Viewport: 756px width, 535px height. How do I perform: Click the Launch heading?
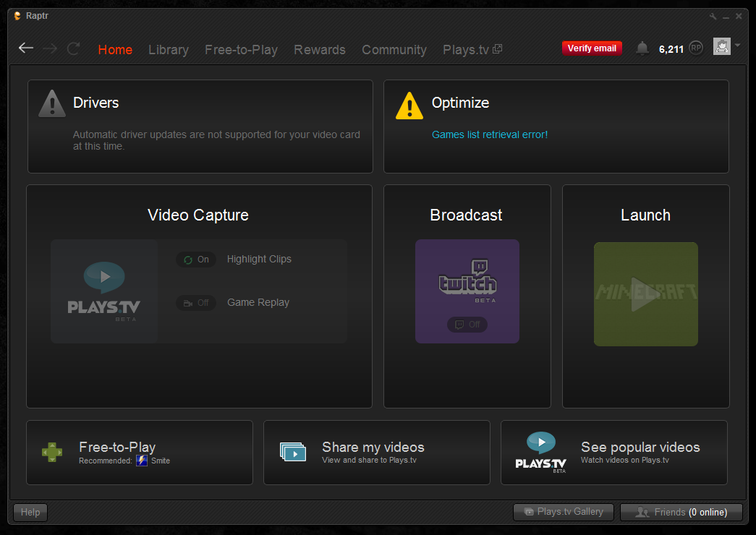645,215
